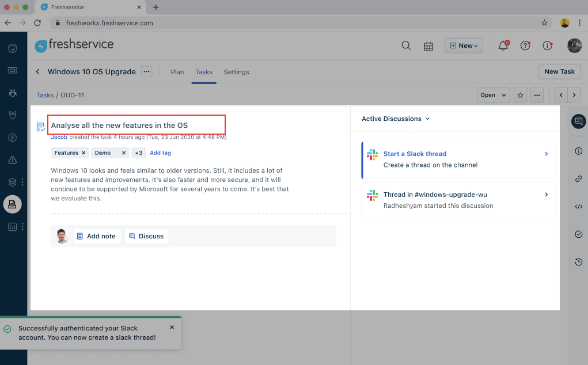Click the Freshservice browser tab
588x365 pixels.
(90, 7)
